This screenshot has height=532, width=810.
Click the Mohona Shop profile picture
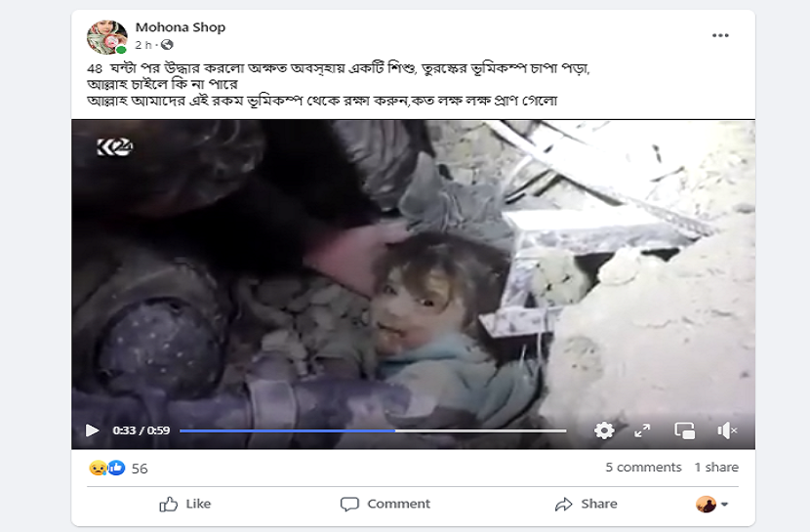107,37
